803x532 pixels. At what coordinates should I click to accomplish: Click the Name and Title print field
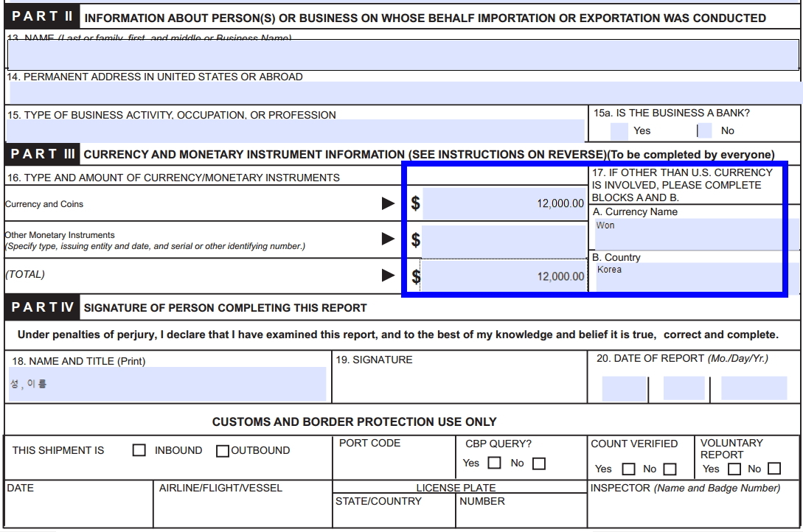pos(167,384)
